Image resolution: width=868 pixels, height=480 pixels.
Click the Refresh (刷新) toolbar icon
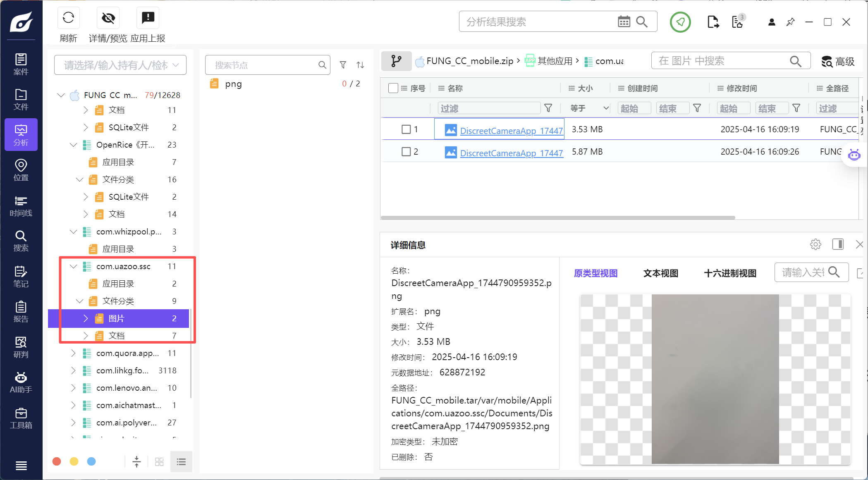pos(68,18)
